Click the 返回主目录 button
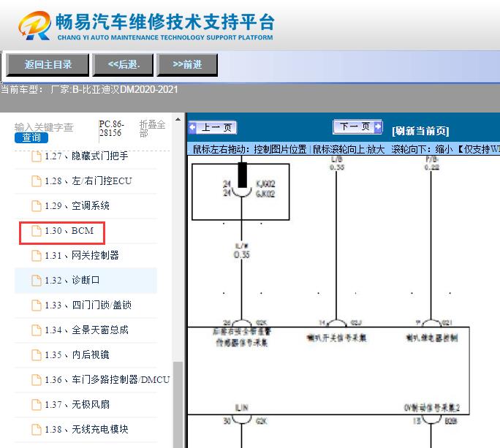This screenshot has height=448, width=500. pyautogui.click(x=48, y=65)
